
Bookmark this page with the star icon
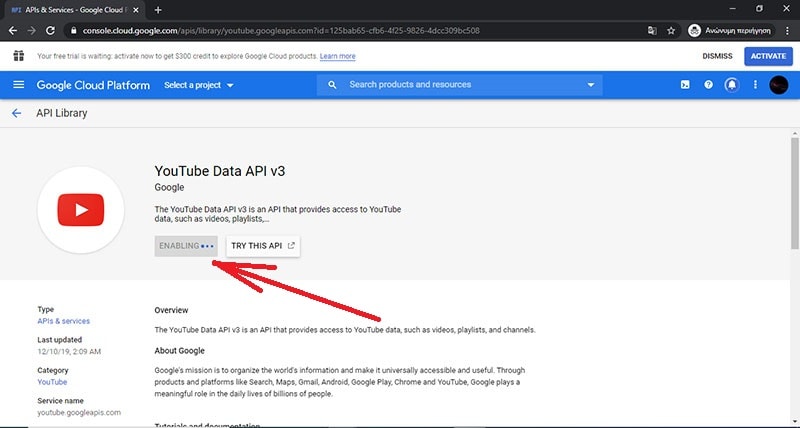click(671, 30)
